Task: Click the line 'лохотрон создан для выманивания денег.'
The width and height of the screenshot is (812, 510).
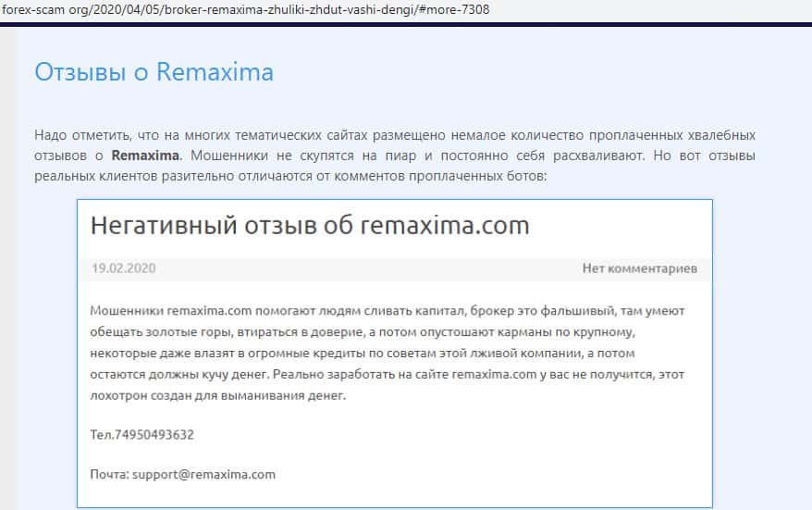Action: click(218, 395)
